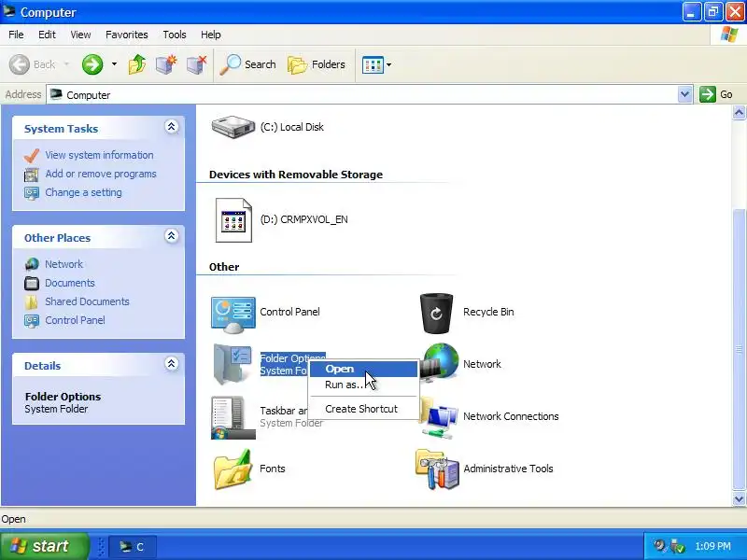The image size is (747, 560).
Task: Open the Favorites menu
Action: click(127, 35)
